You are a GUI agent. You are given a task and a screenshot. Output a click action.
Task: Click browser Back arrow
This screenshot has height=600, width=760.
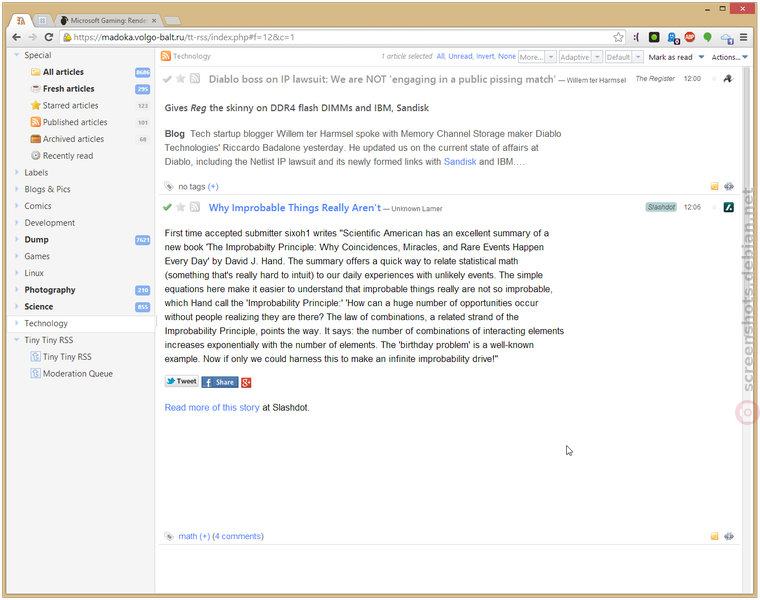[x=16, y=37]
